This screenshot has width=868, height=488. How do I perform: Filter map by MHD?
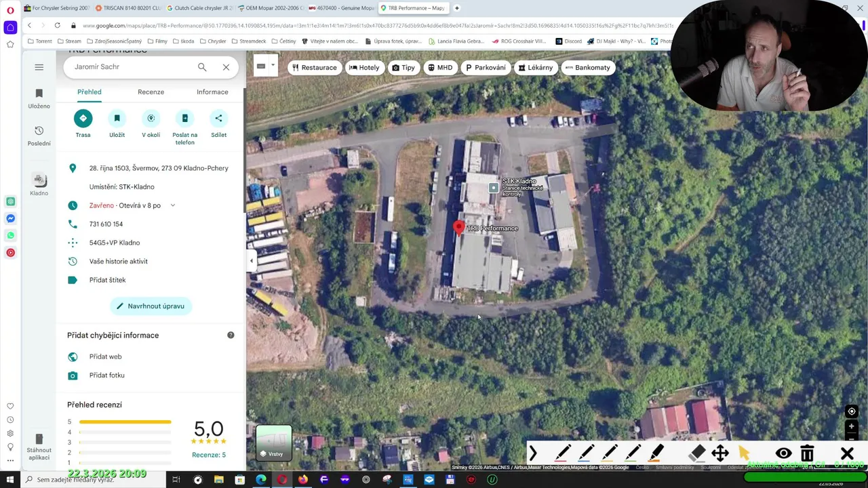(440, 68)
